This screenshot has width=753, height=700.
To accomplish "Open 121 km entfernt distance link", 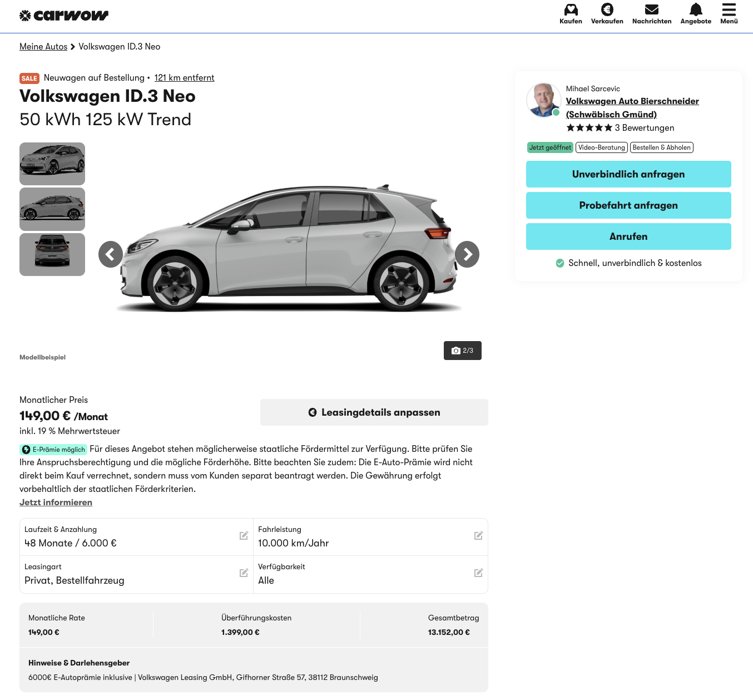I will (x=184, y=78).
